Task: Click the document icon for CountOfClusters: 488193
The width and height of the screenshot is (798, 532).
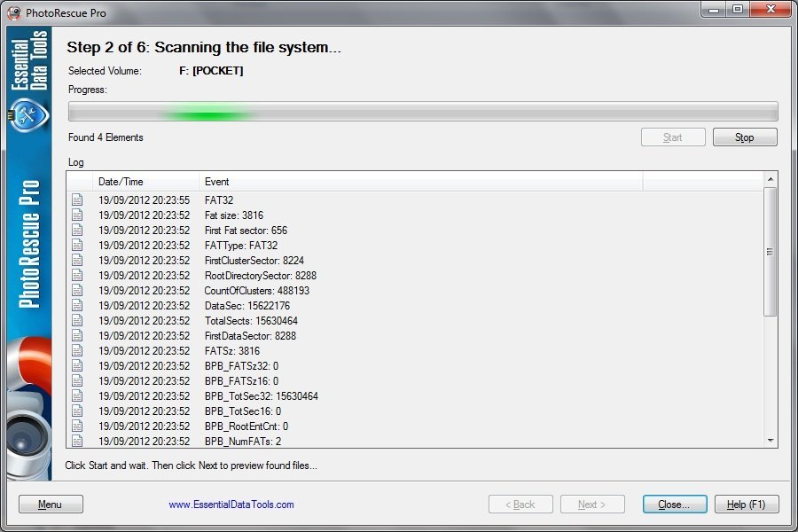Action: click(77, 290)
